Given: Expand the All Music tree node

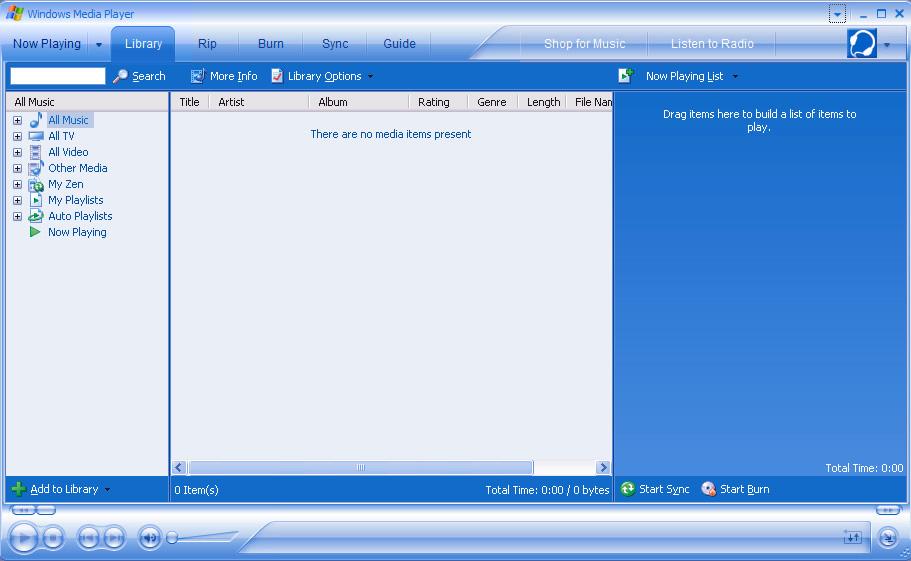Looking at the screenshot, I should [17, 120].
